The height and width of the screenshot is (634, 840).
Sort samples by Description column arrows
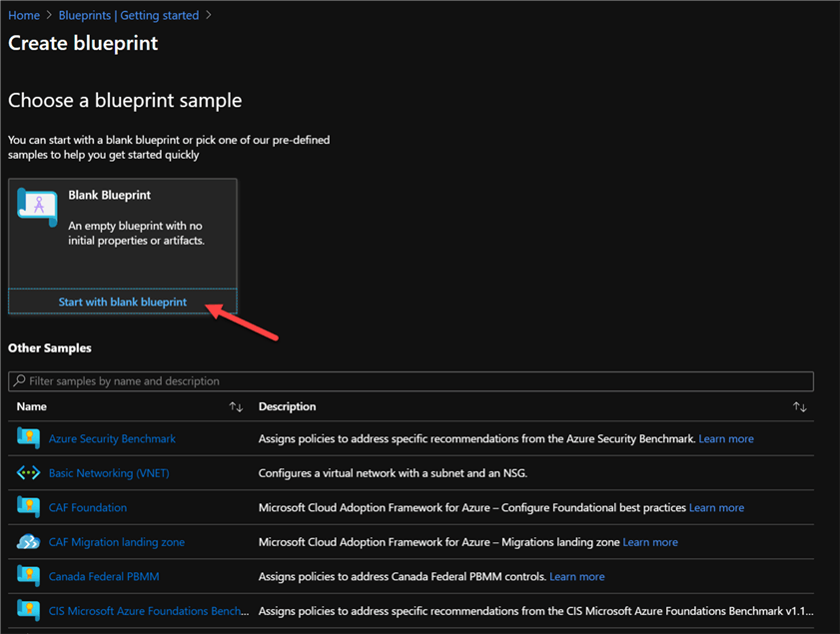pyautogui.click(x=799, y=407)
